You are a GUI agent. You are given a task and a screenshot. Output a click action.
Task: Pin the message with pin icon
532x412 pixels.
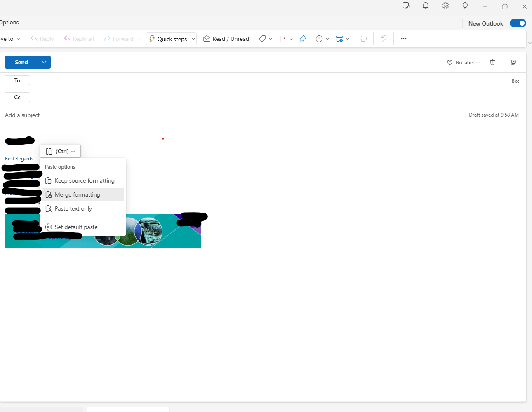303,39
